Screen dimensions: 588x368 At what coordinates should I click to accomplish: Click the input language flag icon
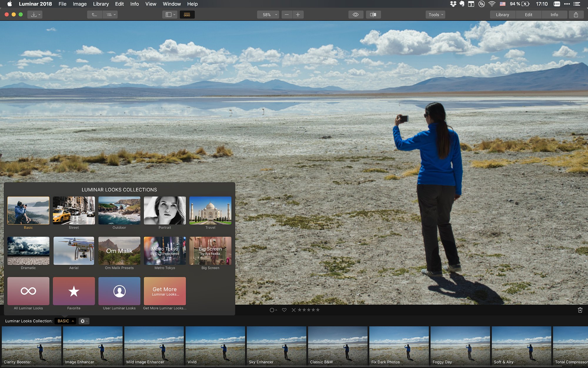[502, 4]
